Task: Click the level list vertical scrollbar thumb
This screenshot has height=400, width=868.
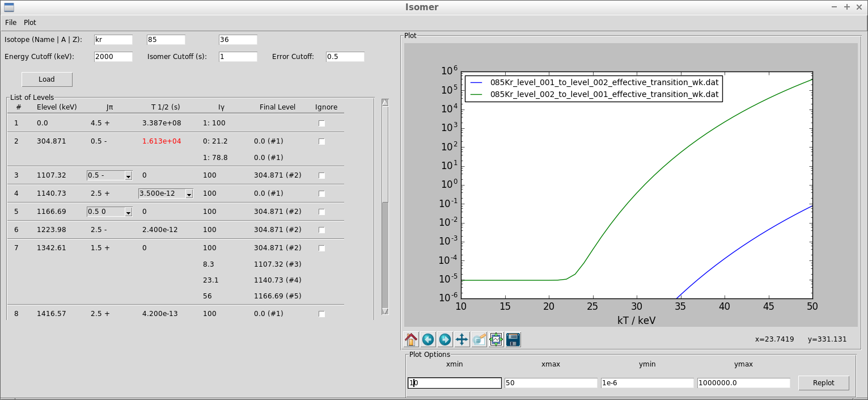Action: tap(385, 153)
